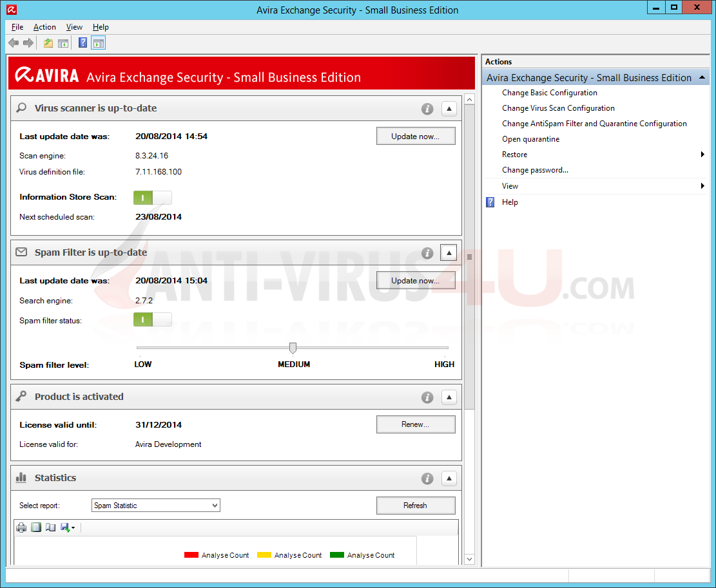Click the envelope icon beside Spam Filter title
The height and width of the screenshot is (588, 716).
[21, 252]
